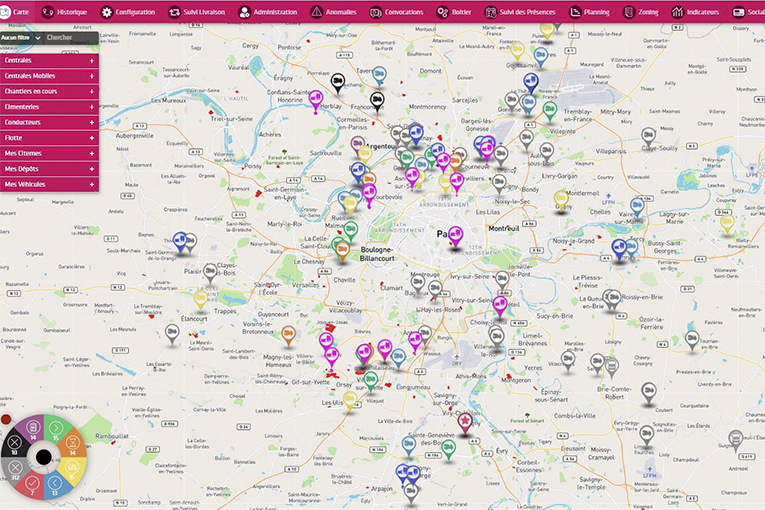Viewport: 765px width, 510px height.
Task: Toggle the red checkmark segment showing 7
Action: click(32, 485)
